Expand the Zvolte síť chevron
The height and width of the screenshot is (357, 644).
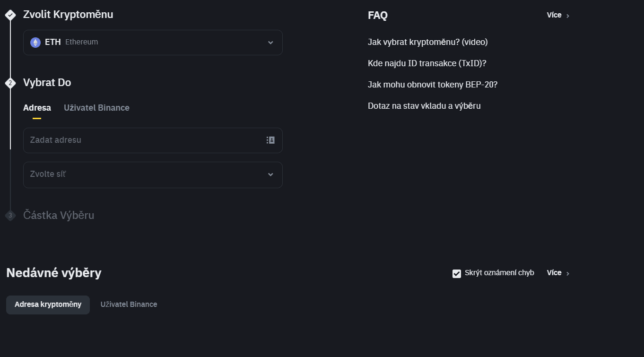[270, 174]
